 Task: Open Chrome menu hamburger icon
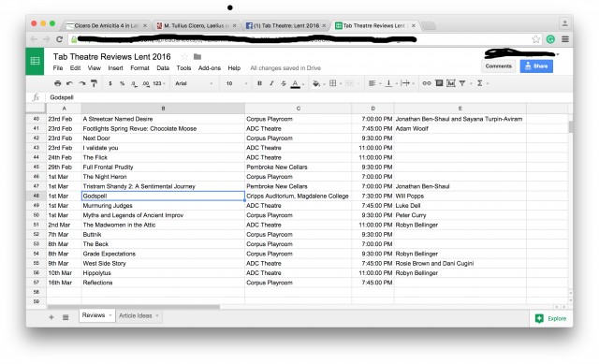click(x=565, y=39)
